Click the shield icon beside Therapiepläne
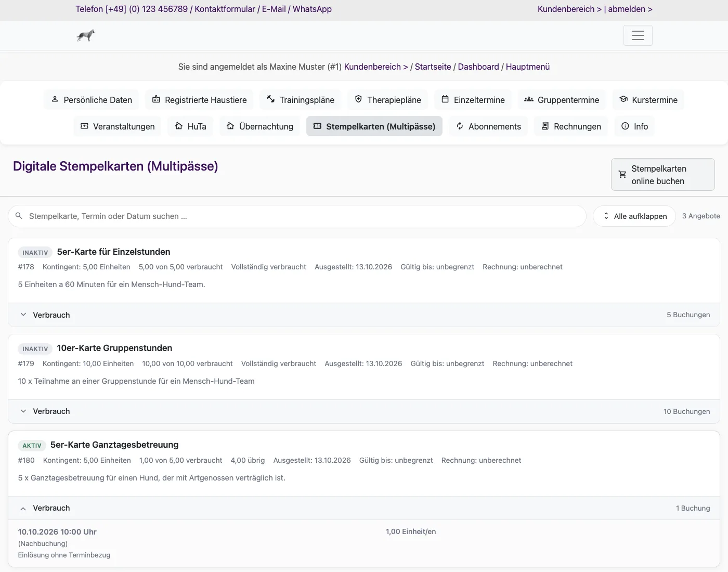The image size is (728, 572). (358, 99)
